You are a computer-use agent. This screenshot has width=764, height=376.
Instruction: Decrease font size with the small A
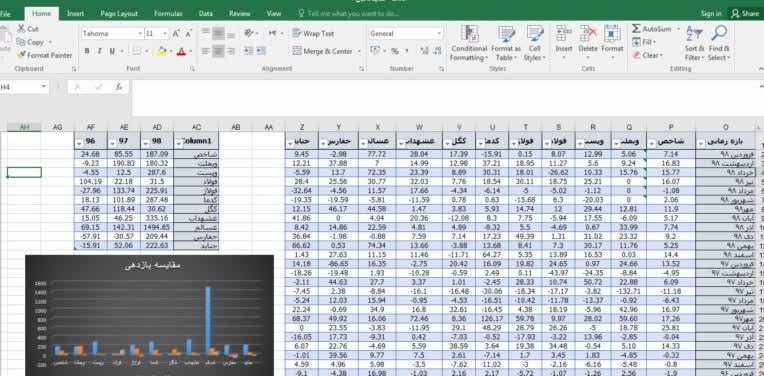point(189,34)
